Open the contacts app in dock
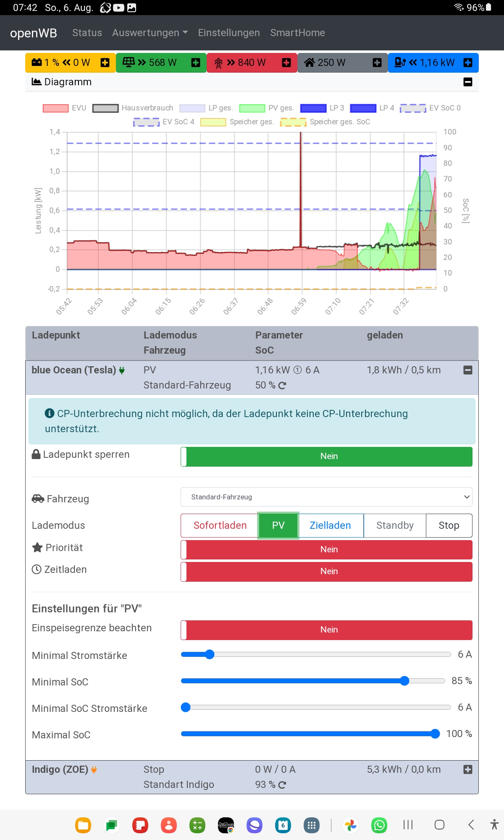 169,825
